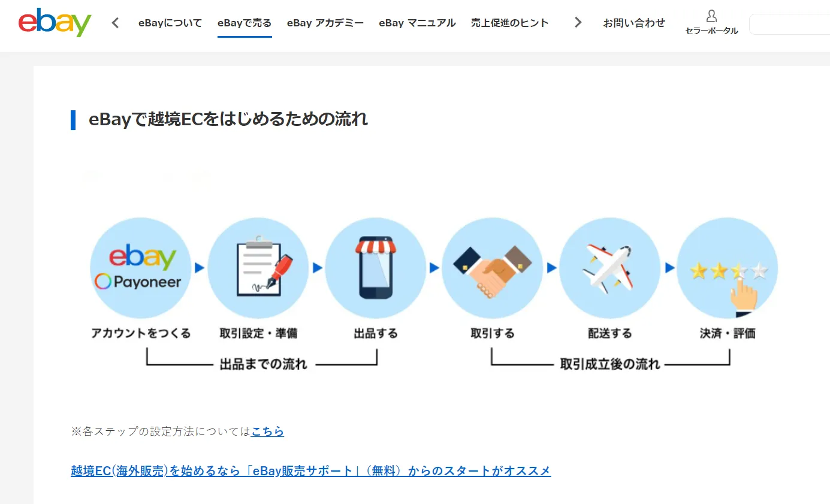The image size is (830, 504).
Task: Select the eBayで売る tab
Action: (245, 23)
